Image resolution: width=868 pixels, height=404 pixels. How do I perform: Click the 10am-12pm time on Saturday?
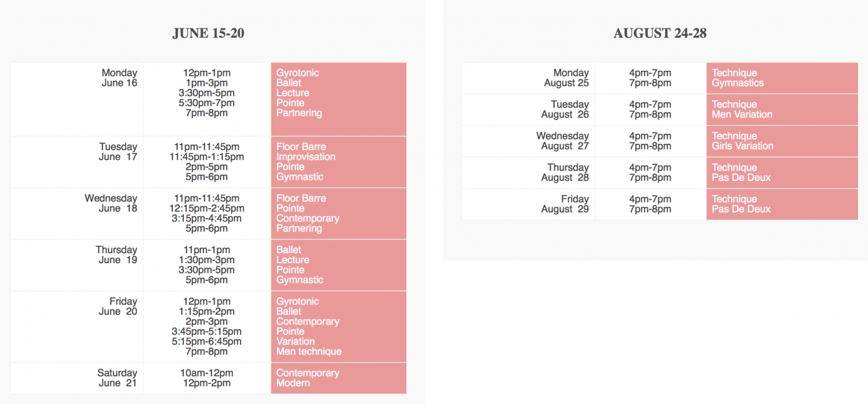[207, 373]
